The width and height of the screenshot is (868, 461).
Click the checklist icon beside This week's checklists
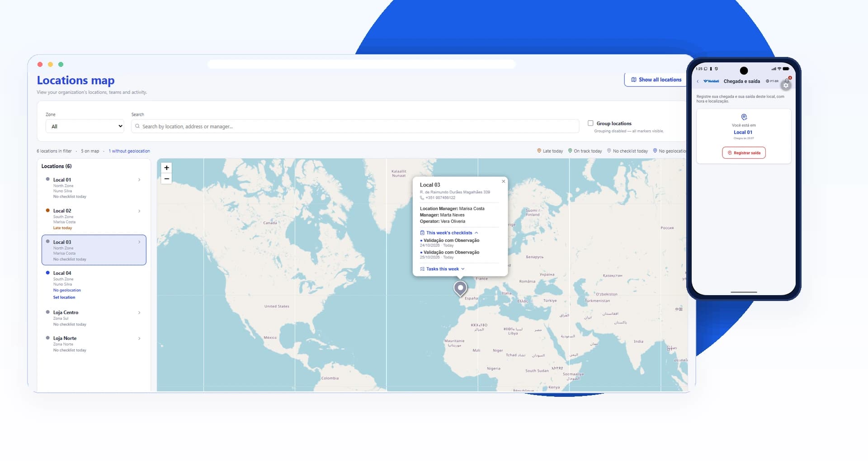pyautogui.click(x=422, y=233)
